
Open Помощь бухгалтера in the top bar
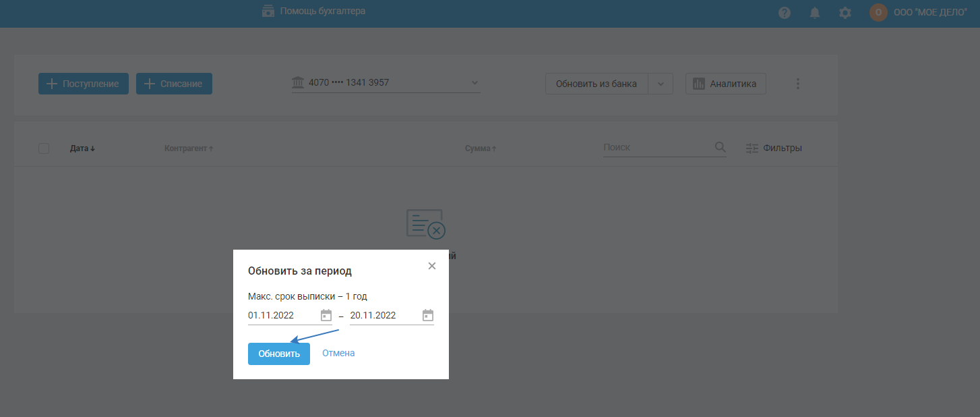click(x=314, y=11)
